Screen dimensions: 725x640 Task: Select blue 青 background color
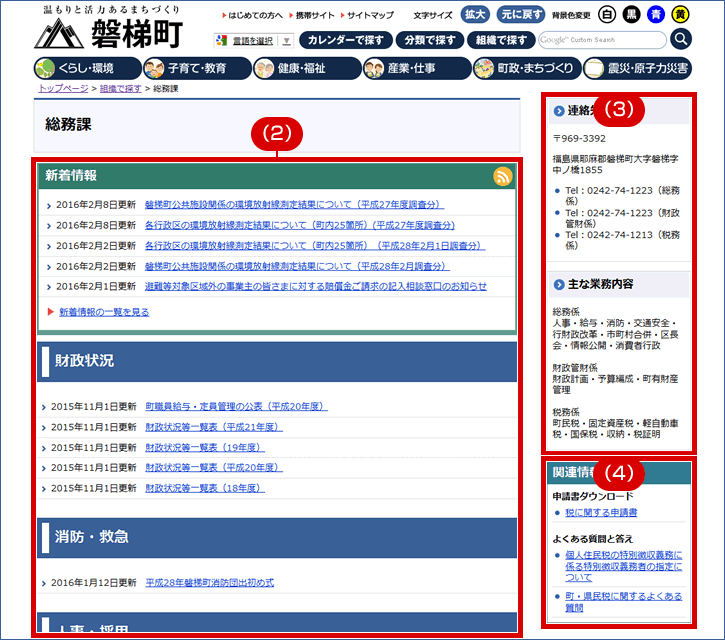point(656,15)
